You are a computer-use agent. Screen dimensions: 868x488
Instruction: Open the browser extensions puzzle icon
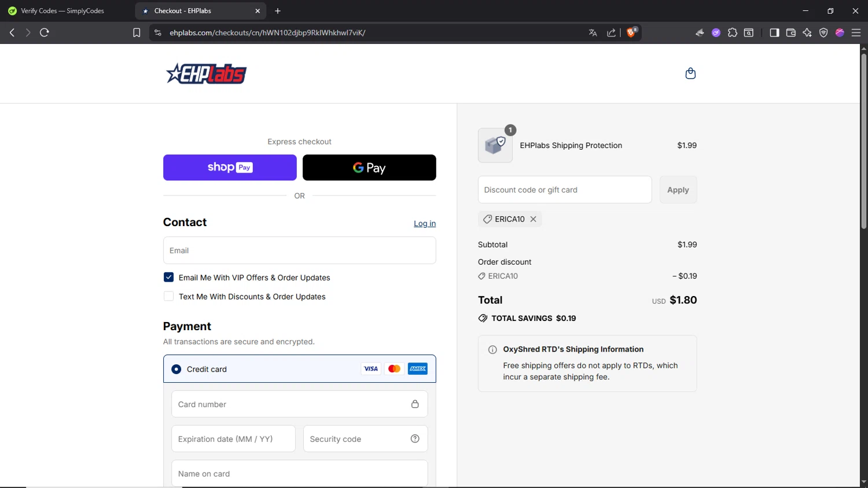[x=733, y=33]
